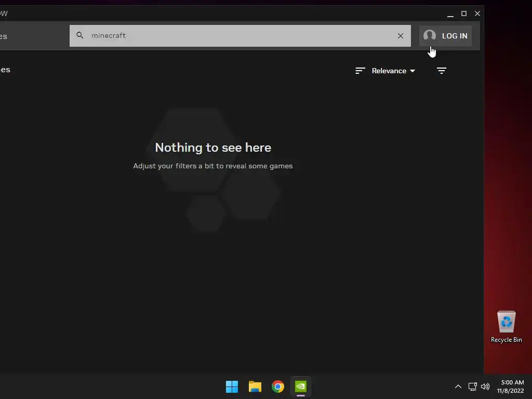The image size is (532, 399).
Task: Click the search magnifier icon
Action: (x=79, y=35)
